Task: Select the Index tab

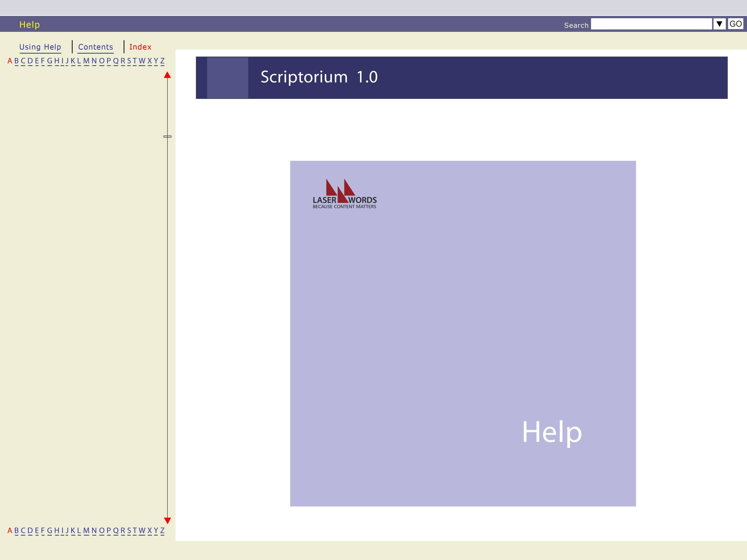Action: pyautogui.click(x=140, y=47)
